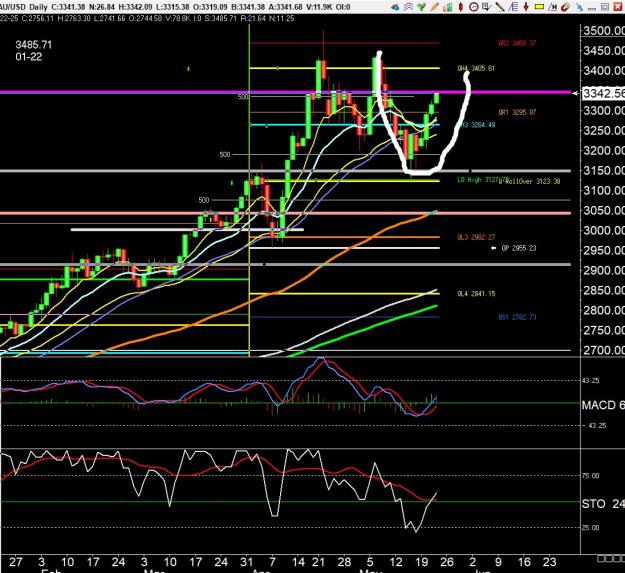Image resolution: width=625 pixels, height=573 pixels.
Task: Click the 75.00 stochastic level label
Action: tap(590, 476)
